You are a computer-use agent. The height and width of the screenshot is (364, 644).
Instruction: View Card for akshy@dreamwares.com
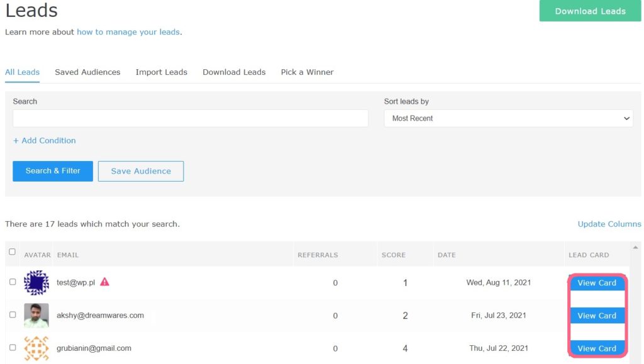(597, 316)
